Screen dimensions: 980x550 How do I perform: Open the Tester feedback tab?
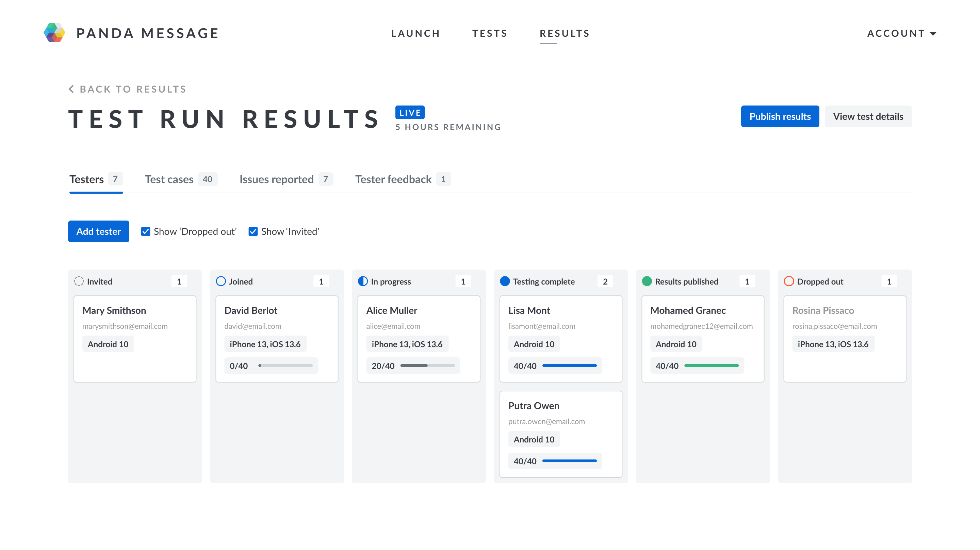pos(403,179)
